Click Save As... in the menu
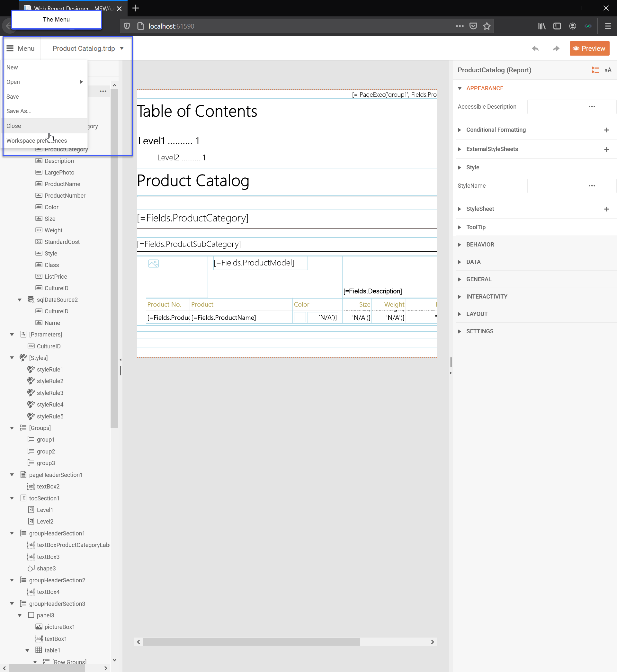The image size is (617, 672). point(19,111)
